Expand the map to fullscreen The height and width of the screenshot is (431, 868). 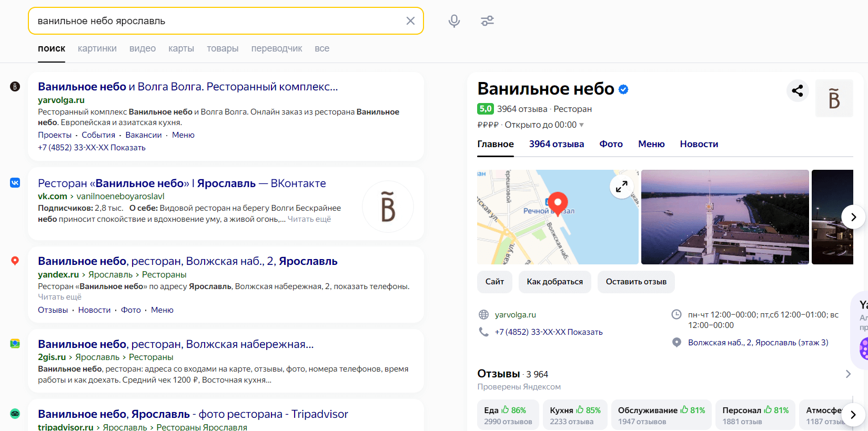pyautogui.click(x=621, y=186)
